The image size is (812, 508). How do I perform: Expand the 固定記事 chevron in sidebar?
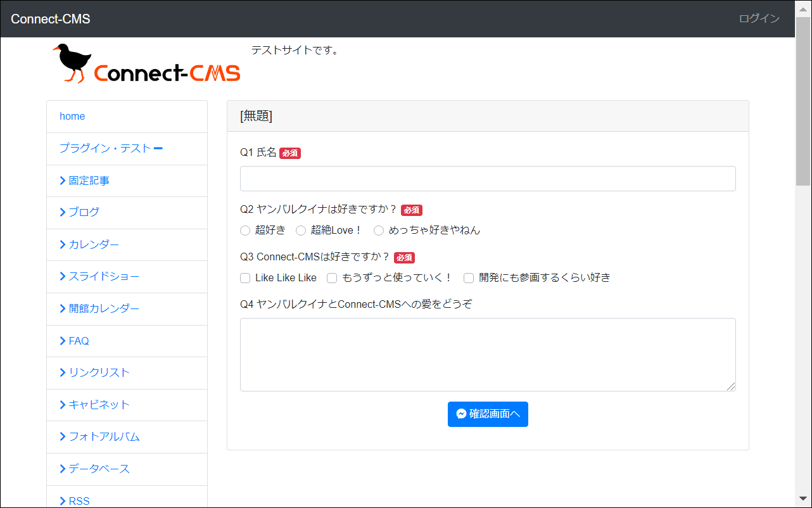tap(63, 181)
